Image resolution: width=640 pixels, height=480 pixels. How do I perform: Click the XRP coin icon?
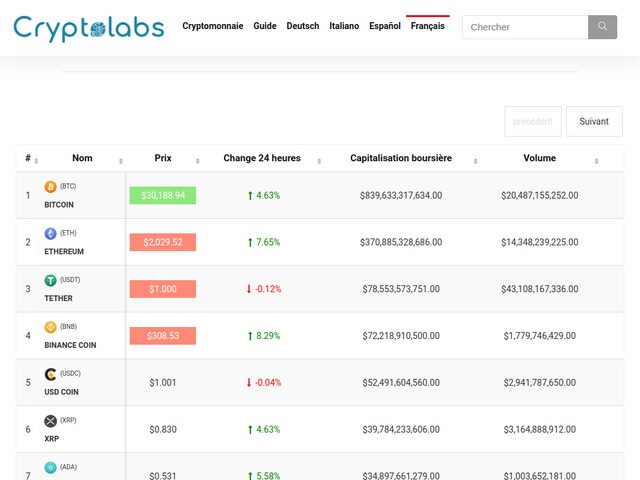point(51,421)
